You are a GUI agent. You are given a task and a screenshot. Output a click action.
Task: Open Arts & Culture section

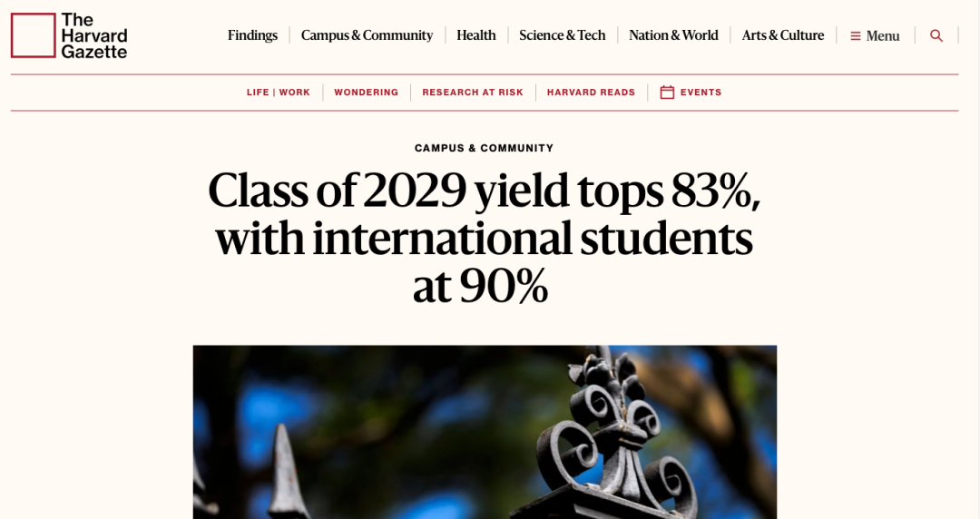pyautogui.click(x=782, y=35)
